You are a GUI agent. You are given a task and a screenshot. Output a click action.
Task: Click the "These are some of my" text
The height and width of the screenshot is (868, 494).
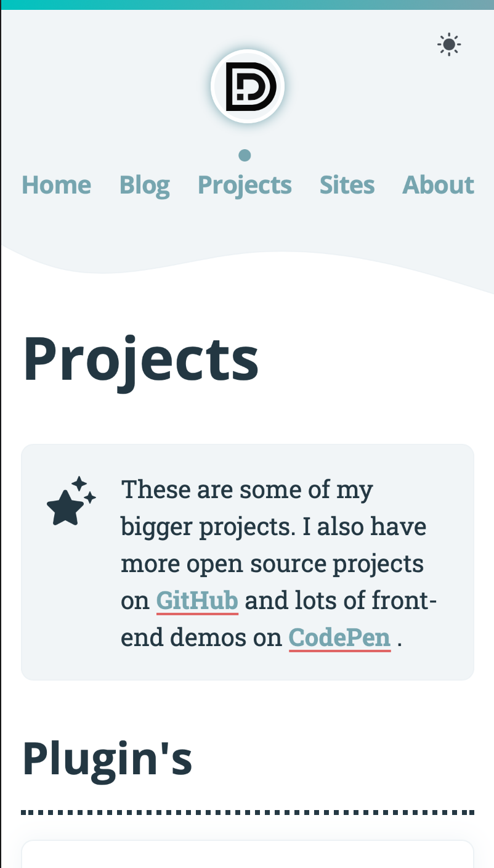[247, 490]
